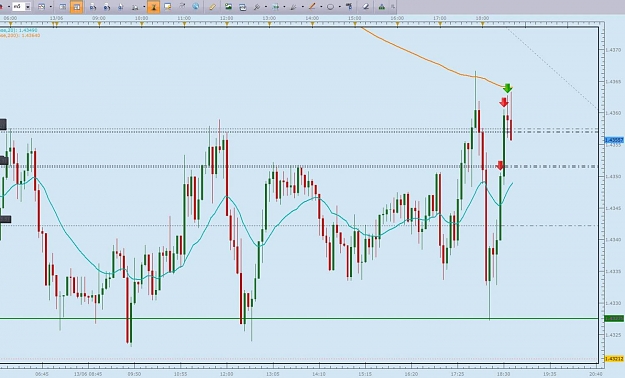Viewport: 625px width, 378px height.
Task: Open dropdown beside the green crosshair icon
Action: tap(284, 7)
